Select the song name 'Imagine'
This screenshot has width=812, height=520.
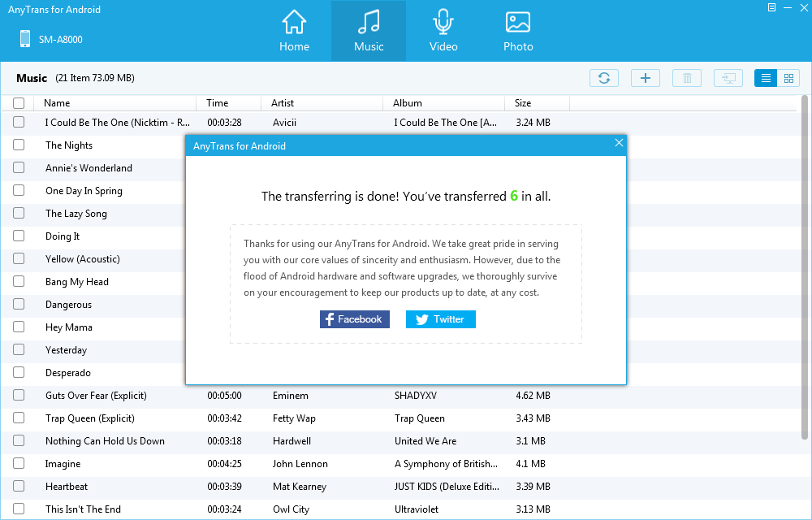(63, 464)
